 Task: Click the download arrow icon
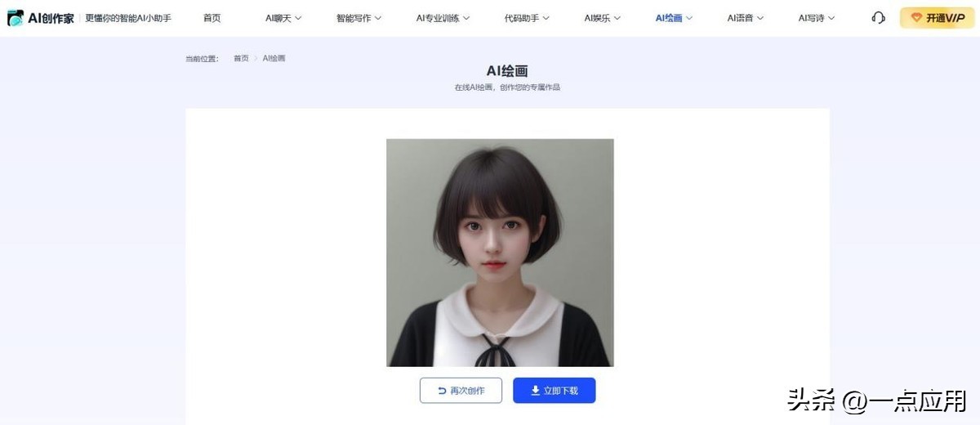tap(536, 391)
